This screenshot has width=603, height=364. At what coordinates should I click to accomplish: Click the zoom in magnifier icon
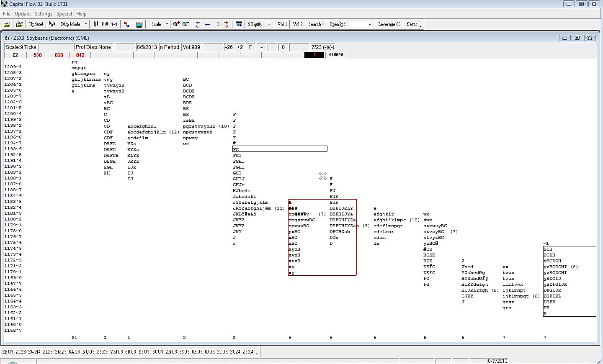click(176, 24)
